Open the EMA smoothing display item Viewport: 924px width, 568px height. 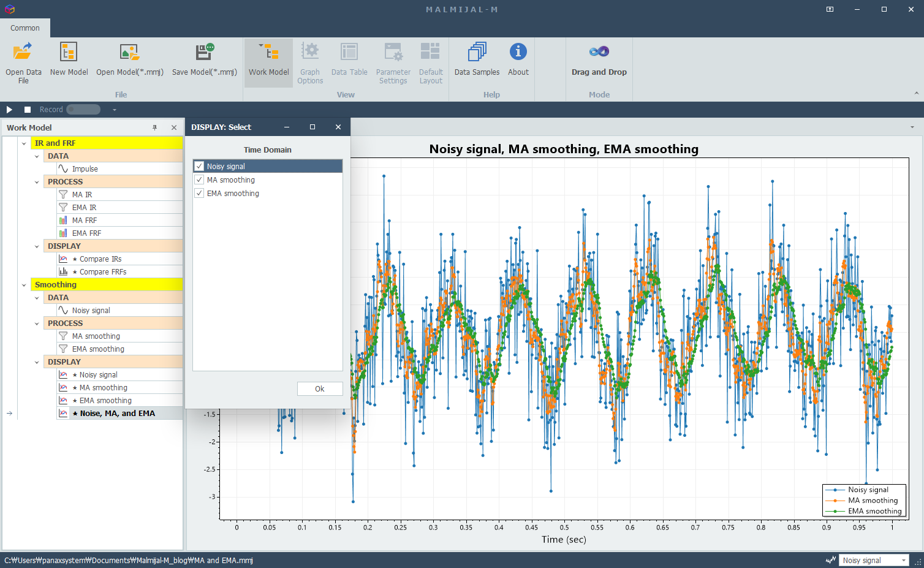pos(119,400)
